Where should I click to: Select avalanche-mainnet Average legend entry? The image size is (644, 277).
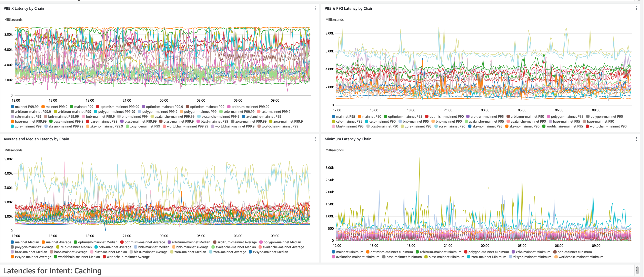(281, 247)
